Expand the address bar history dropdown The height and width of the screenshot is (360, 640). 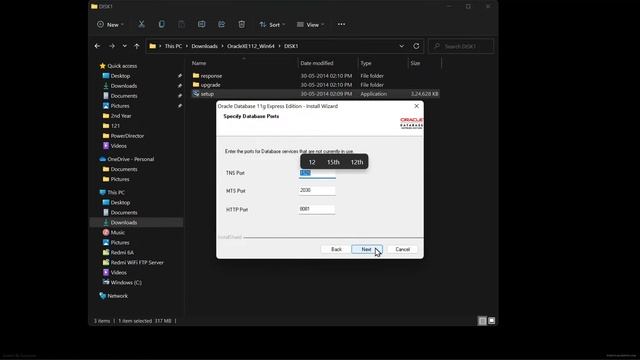coord(402,46)
